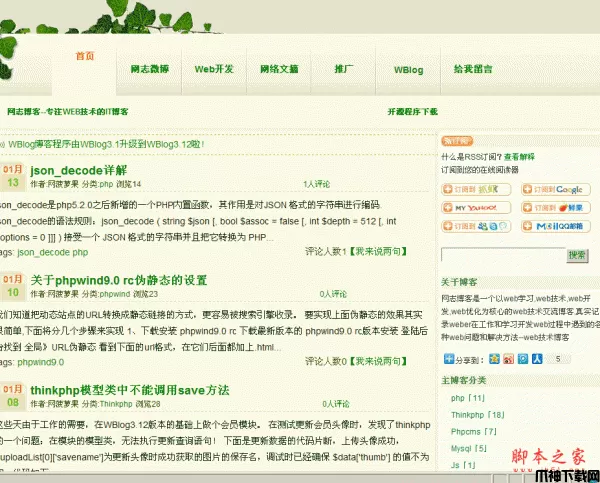Viewport: 600px width, 483px height.
Task: Subscribe via Mail QQ邮箱 button
Action: (x=556, y=226)
